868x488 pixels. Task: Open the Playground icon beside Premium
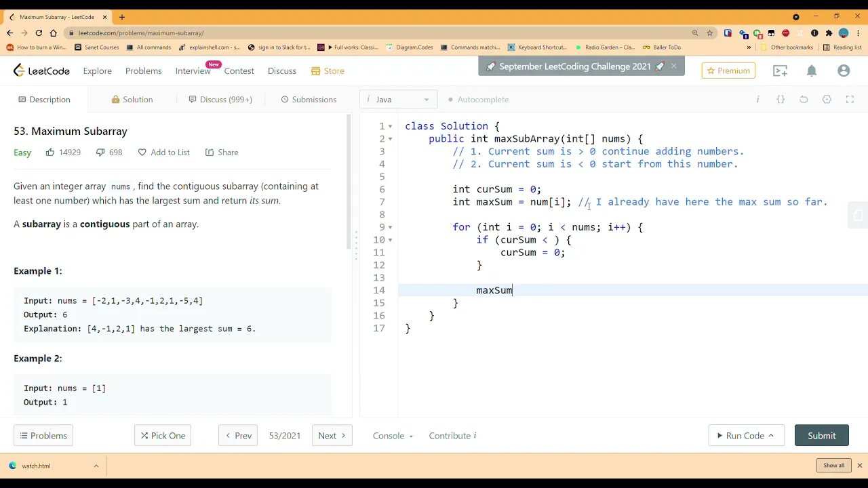(780, 70)
